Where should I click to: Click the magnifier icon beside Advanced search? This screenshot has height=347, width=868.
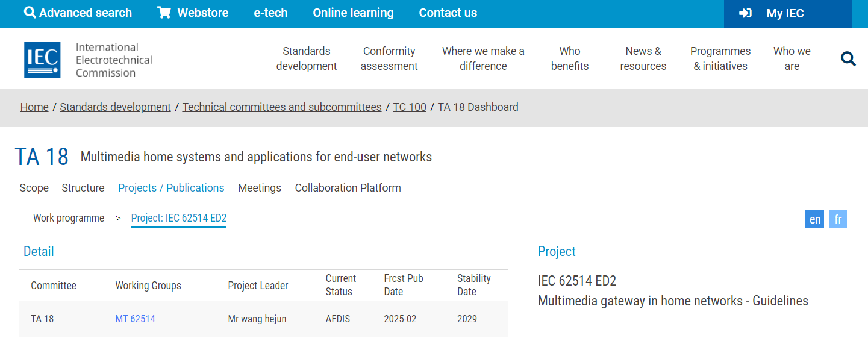point(30,13)
